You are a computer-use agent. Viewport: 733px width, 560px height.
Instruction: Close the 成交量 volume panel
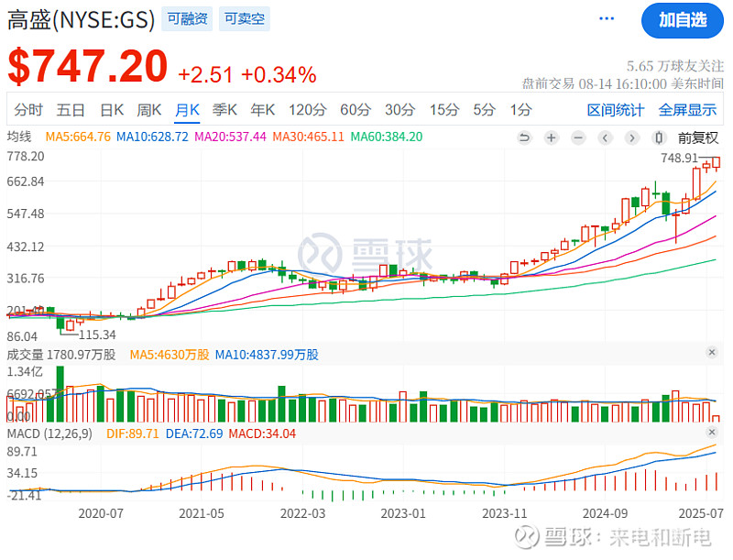click(x=712, y=352)
